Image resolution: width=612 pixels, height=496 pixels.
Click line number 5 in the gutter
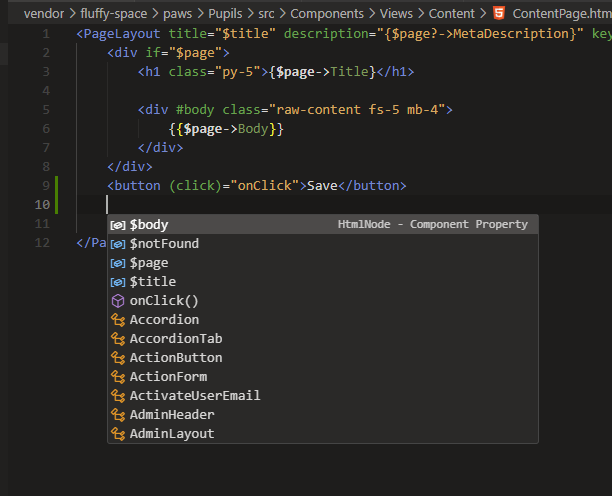pos(46,110)
